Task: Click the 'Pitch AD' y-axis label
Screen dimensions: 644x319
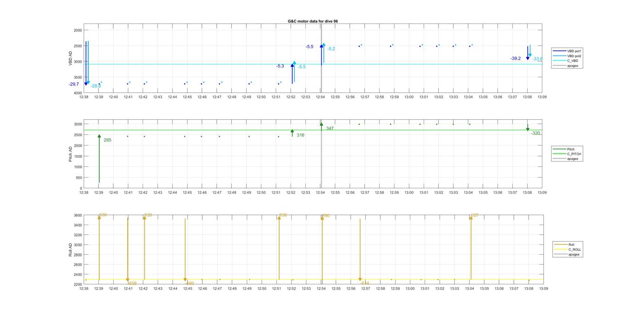Action: [x=71, y=154]
